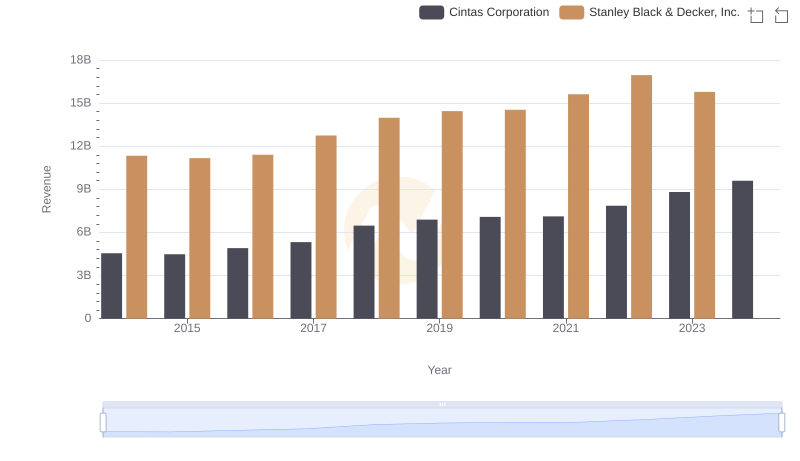Click the zoom reset restore icon
The image size is (800, 461).
[781, 15]
